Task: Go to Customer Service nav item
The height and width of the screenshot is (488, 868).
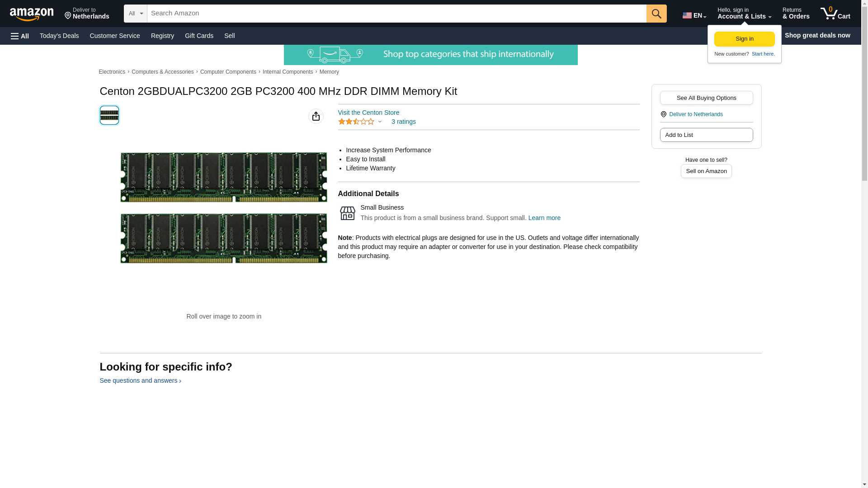Action: [115, 36]
